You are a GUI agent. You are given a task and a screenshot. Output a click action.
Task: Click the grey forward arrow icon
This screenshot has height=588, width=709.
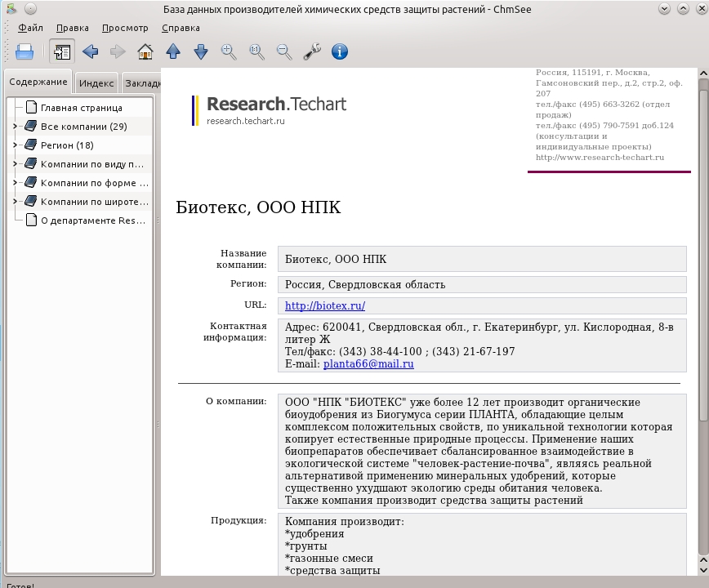click(118, 51)
